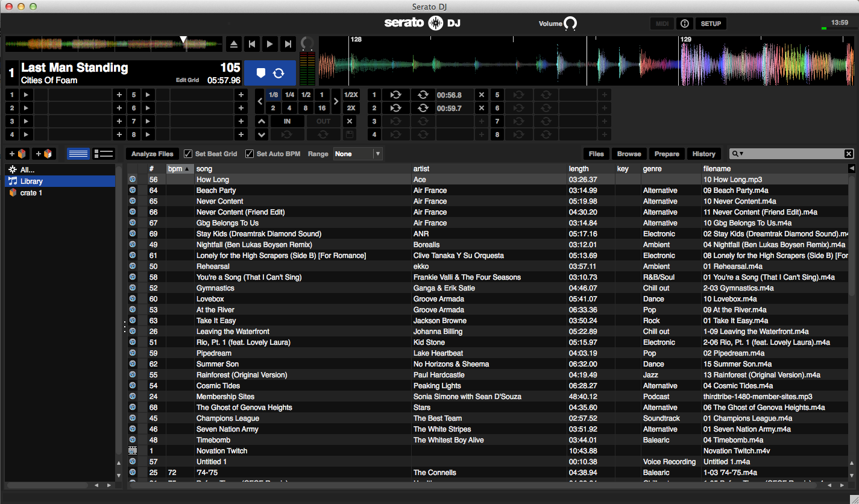The image size is (859, 504).
Task: Move loop slots up with arrow
Action: click(261, 121)
